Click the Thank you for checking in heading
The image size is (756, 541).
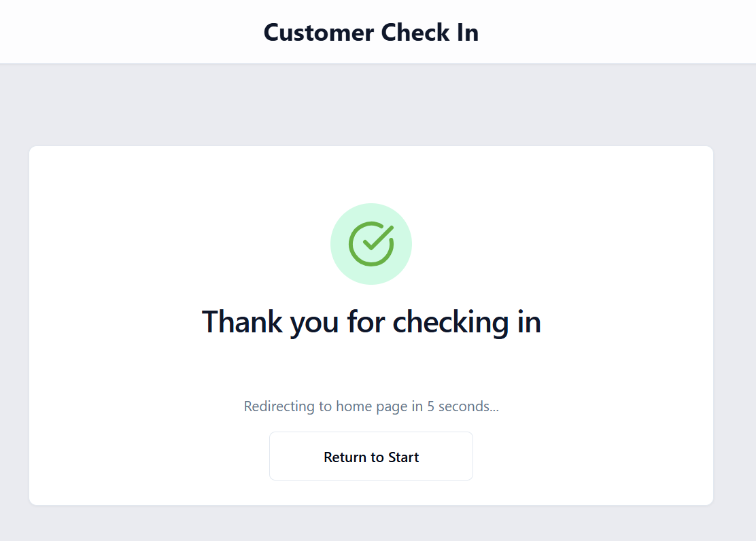371,321
